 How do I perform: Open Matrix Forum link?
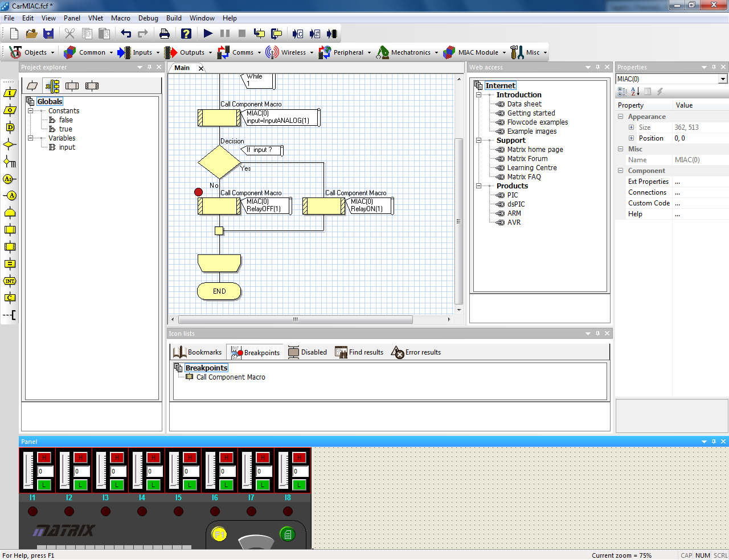click(527, 159)
